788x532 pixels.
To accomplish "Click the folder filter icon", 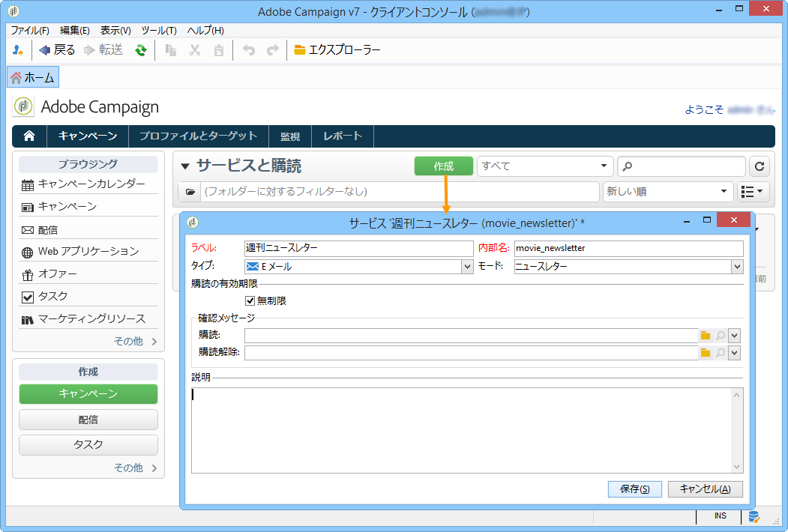I will pyautogui.click(x=190, y=191).
